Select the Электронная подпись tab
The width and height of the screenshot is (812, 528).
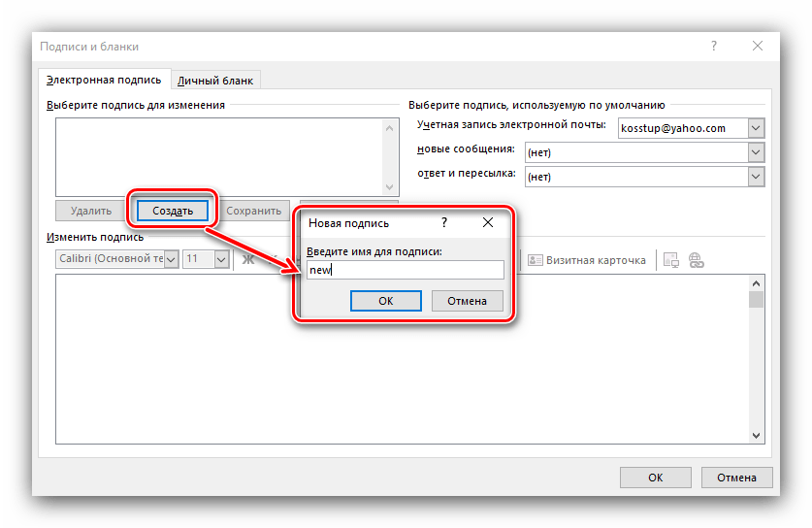point(106,80)
